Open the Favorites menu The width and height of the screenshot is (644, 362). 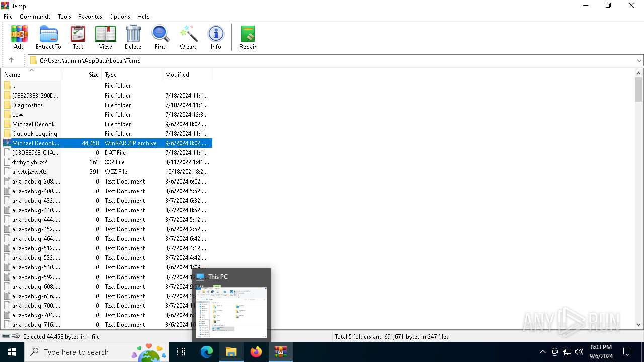(90, 17)
